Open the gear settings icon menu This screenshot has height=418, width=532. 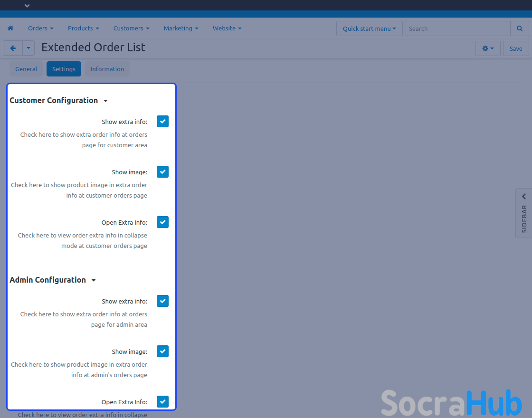488,48
